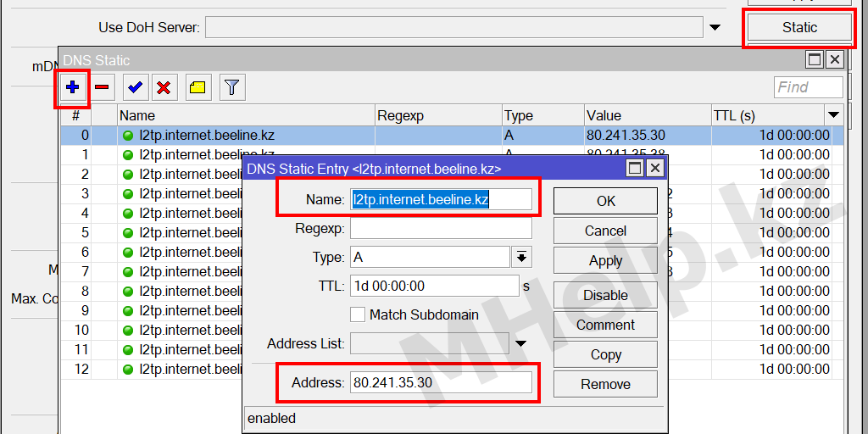Click the OK button
This screenshot has height=434, width=868.
click(605, 201)
